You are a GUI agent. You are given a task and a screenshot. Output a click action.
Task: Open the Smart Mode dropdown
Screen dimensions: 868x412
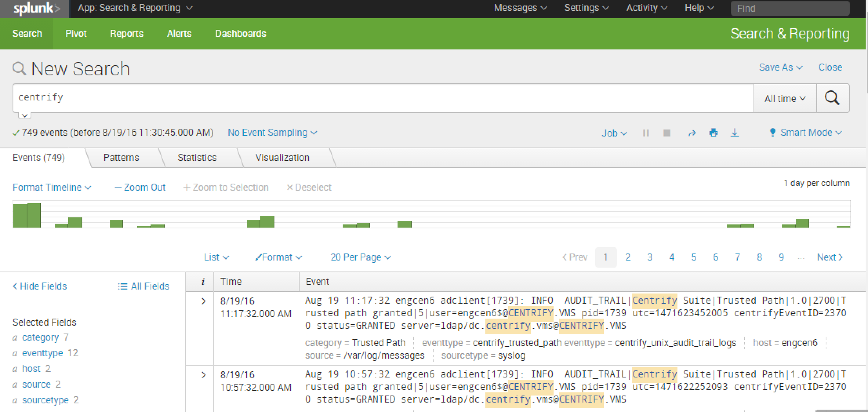(x=806, y=133)
